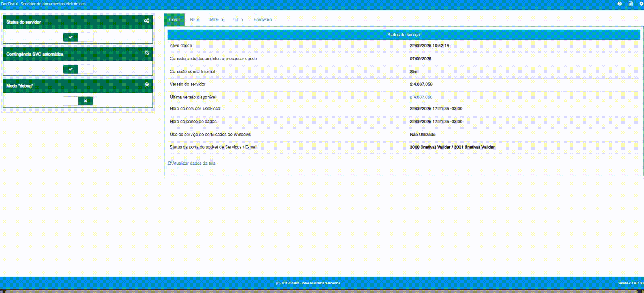Click the help question mark icon
The image size is (644, 293).
(620, 4)
